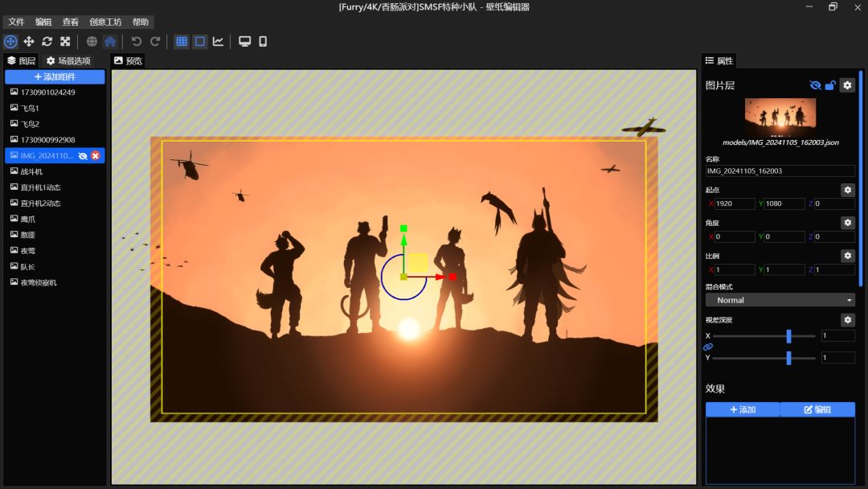The height and width of the screenshot is (489, 868).
Task: Click the home view icon
Action: [110, 41]
